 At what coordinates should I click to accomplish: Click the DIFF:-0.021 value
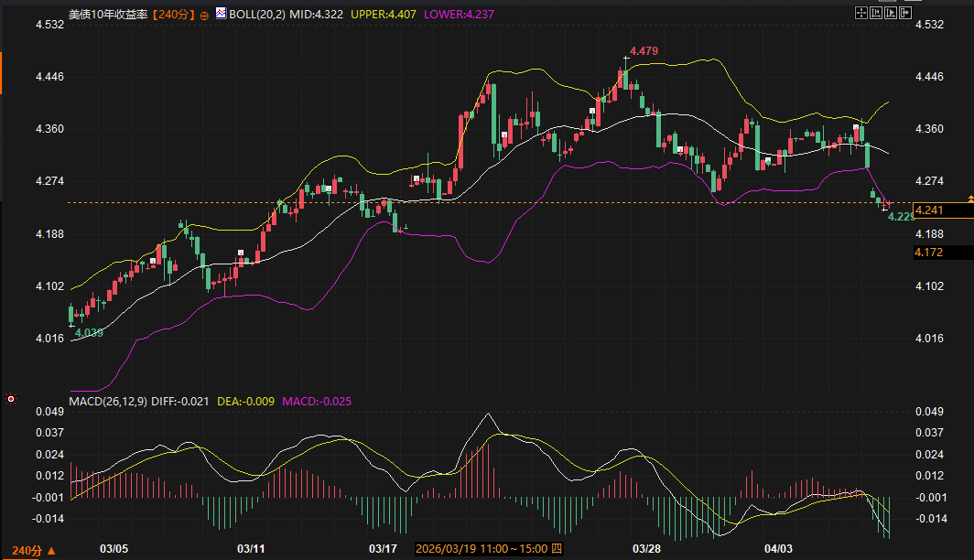pos(180,402)
